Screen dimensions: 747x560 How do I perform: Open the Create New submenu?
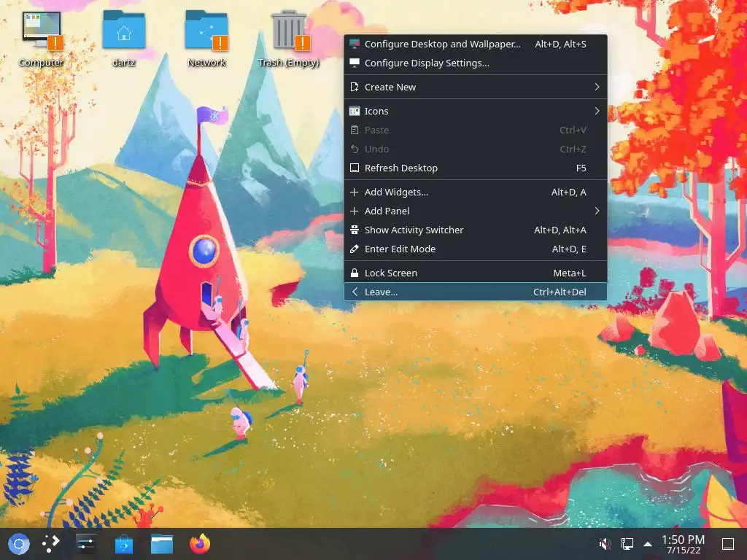coord(475,87)
